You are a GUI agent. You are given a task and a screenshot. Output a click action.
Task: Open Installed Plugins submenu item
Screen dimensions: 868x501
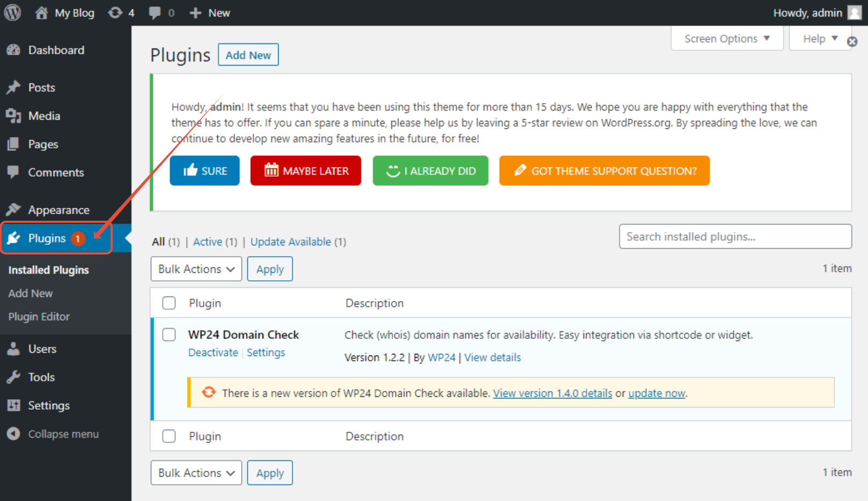point(49,270)
